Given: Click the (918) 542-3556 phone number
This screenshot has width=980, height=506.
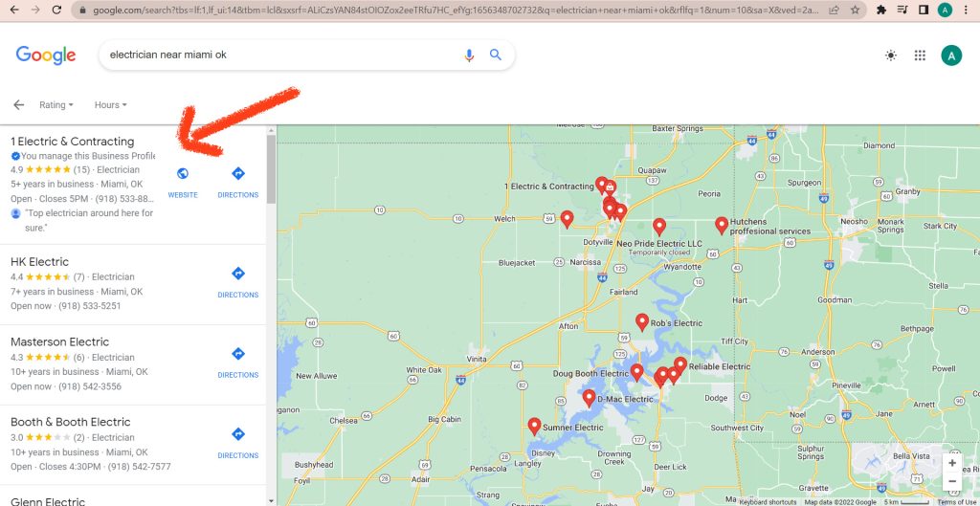Looking at the screenshot, I should click(x=90, y=386).
